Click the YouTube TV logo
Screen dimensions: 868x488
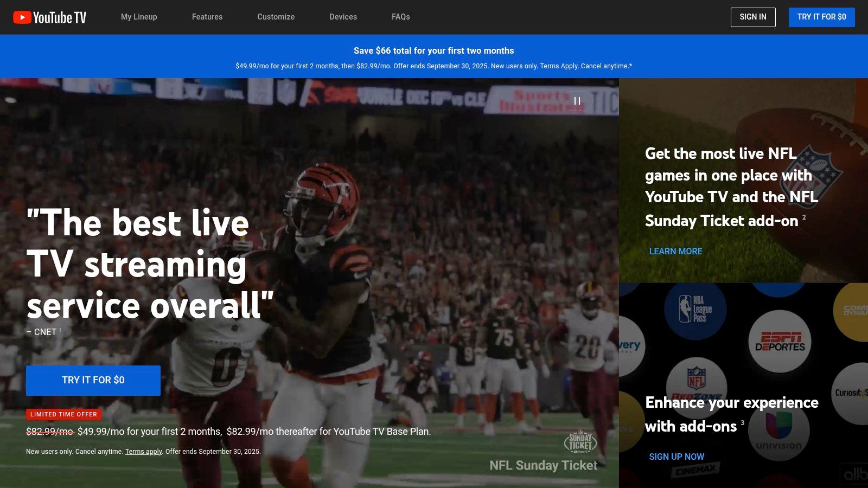pos(49,17)
